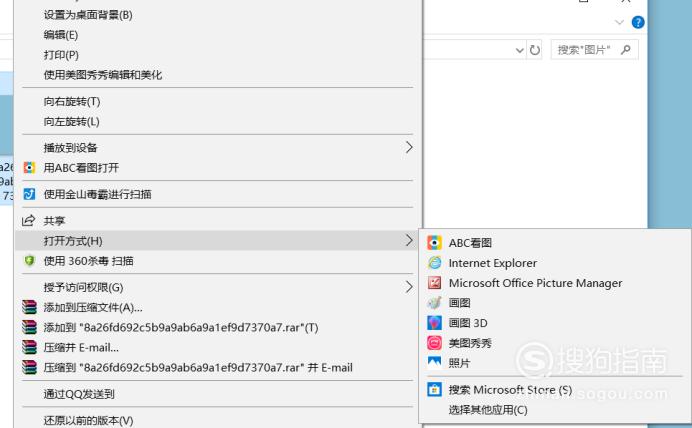Click the 画图 paint palette icon
Image resolution: width=692 pixels, height=428 pixels.
click(434, 303)
